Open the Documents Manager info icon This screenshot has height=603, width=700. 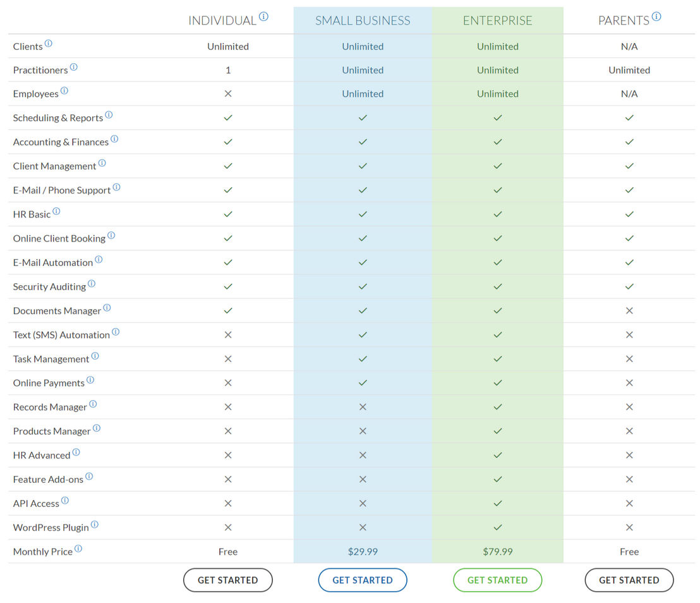(107, 308)
